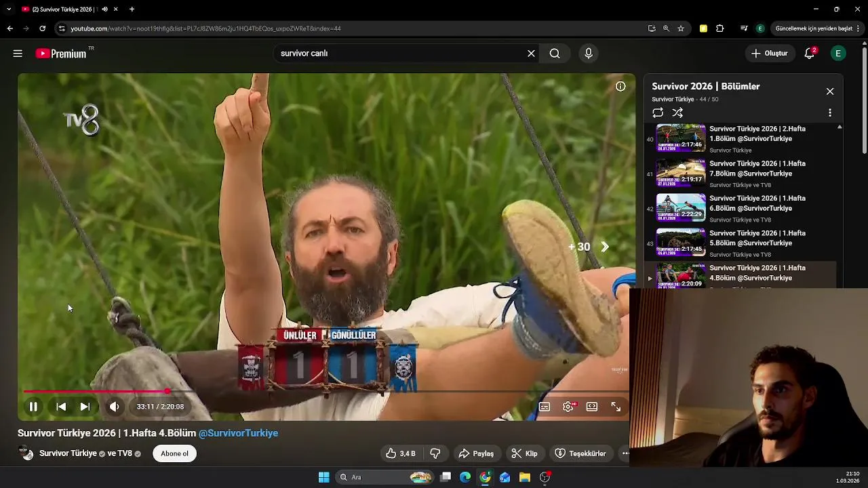Go to previous video in playlist
Viewport: 868px width, 488px height.
tap(61, 407)
